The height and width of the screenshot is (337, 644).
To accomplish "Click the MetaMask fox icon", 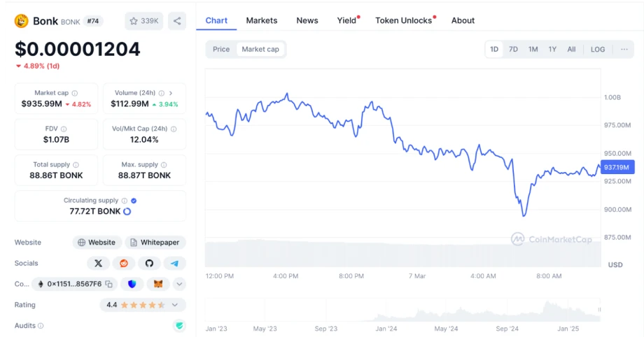I will point(158,284).
